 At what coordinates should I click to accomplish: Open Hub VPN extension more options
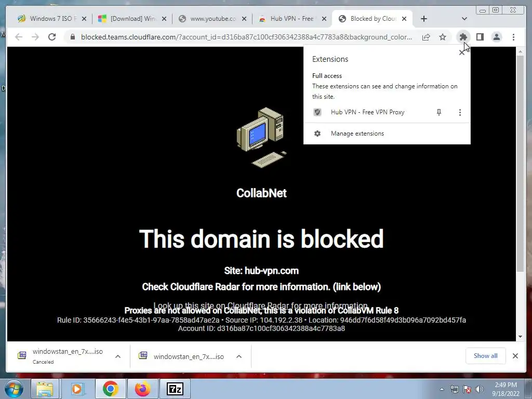pos(460,112)
